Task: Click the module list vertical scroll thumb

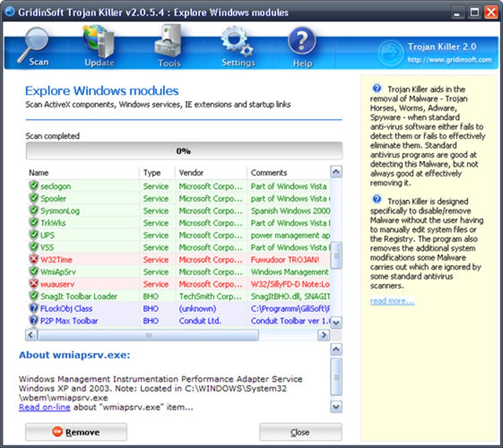Action: coord(336,256)
